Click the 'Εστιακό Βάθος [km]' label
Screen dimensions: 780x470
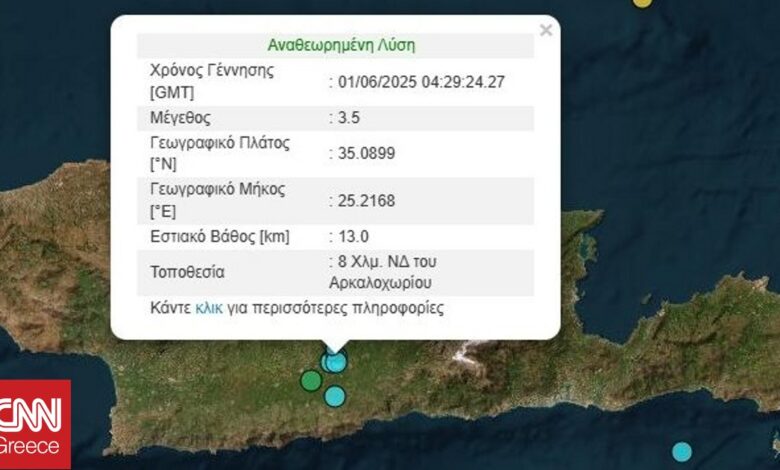coord(219,236)
